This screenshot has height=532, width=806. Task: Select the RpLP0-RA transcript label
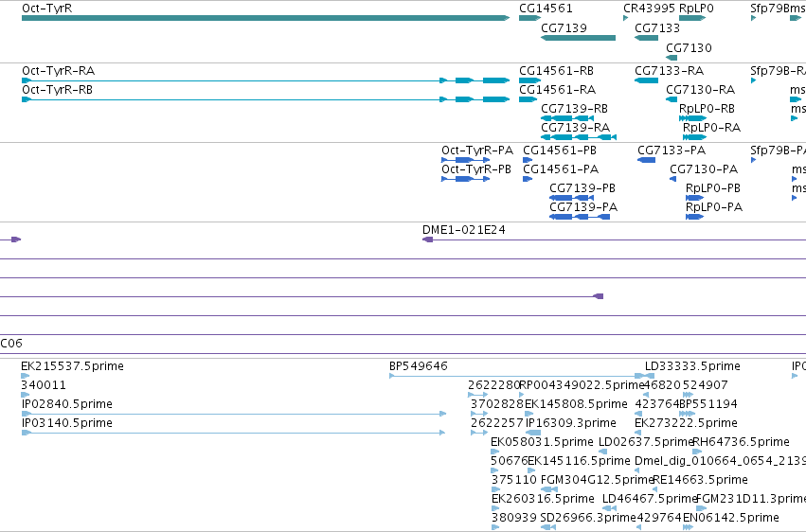(711, 128)
